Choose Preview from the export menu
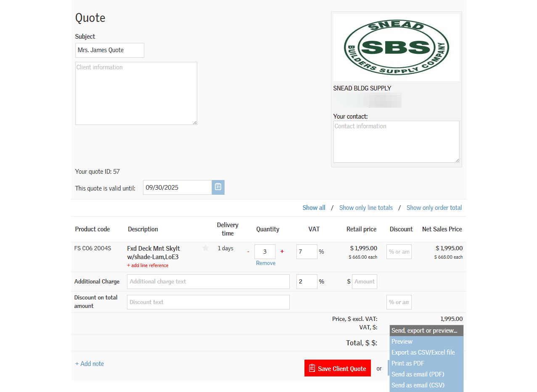 click(426, 342)
